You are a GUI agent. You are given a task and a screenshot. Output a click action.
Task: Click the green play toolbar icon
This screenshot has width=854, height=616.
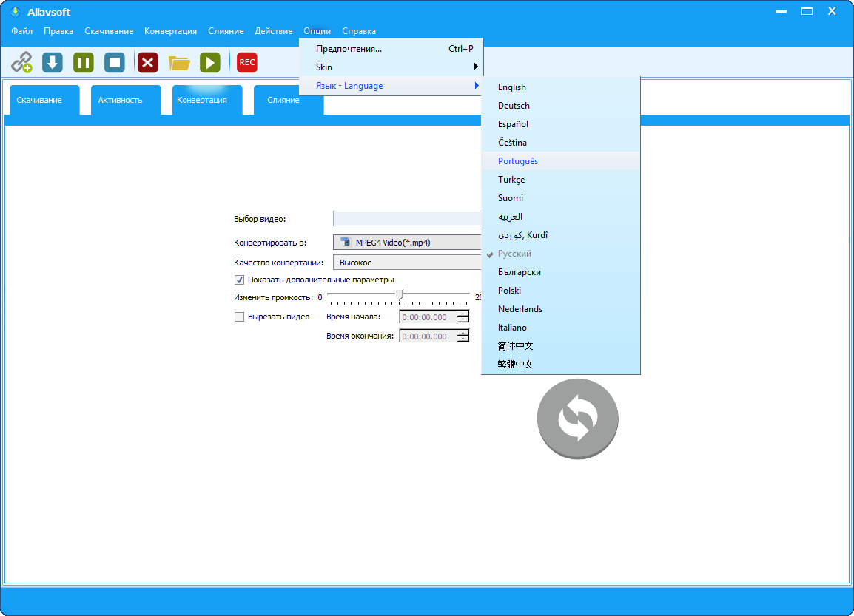pos(210,62)
